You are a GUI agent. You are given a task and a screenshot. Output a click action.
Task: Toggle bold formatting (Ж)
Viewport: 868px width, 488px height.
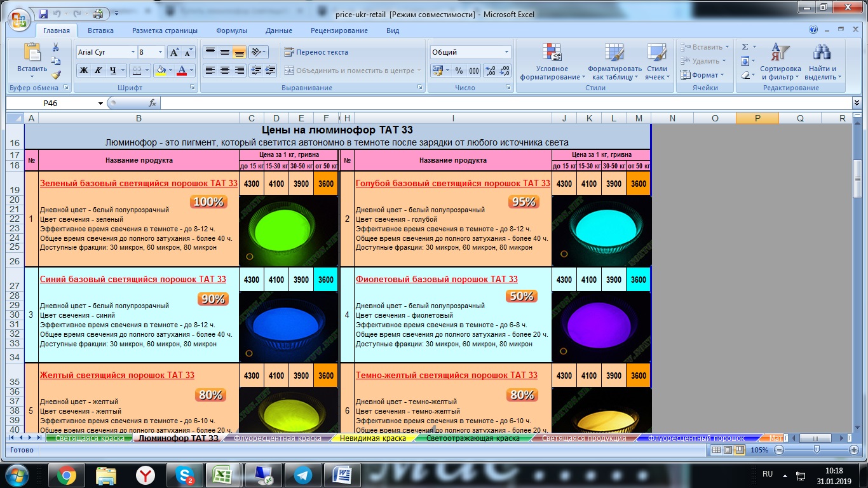pos(84,71)
